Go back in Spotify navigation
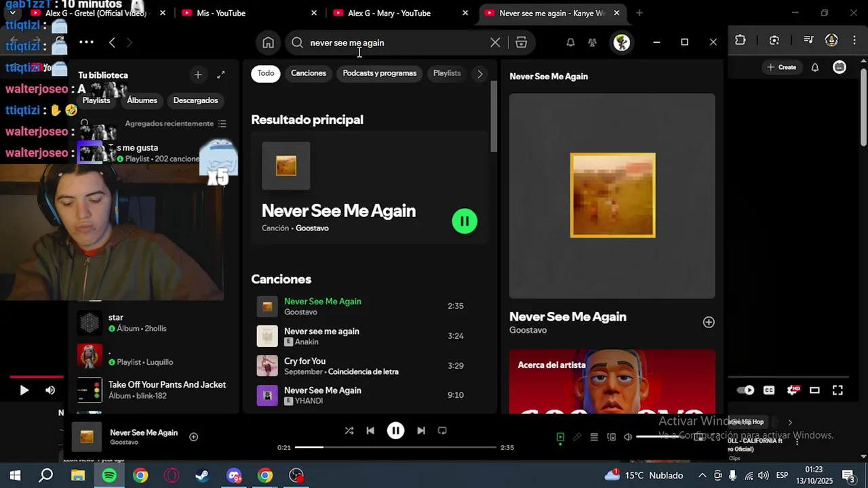 pyautogui.click(x=112, y=43)
